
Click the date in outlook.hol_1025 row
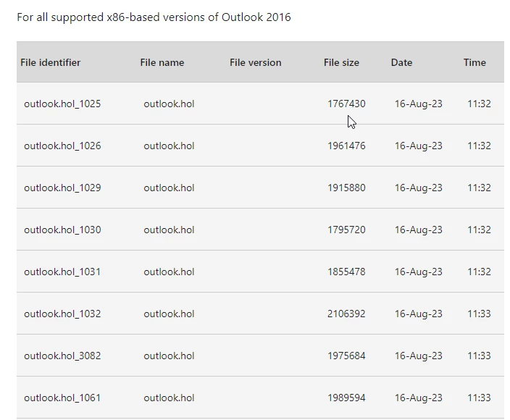pyautogui.click(x=419, y=104)
